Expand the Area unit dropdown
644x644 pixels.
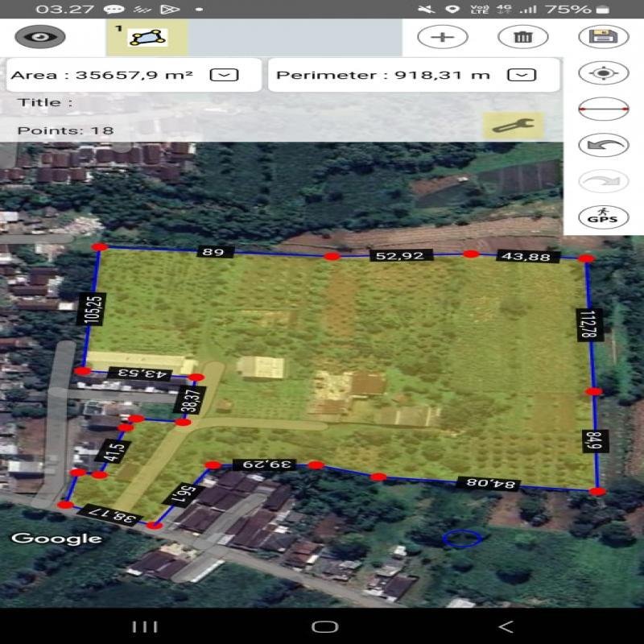pos(224,75)
